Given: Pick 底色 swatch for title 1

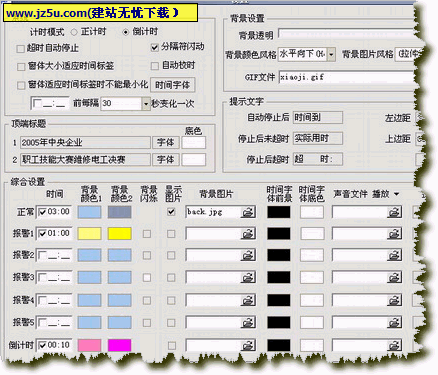Looking at the screenshot, I should (194, 143).
